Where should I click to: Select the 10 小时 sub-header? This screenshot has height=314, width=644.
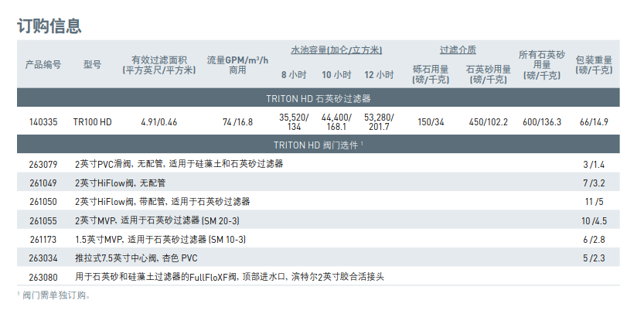(336, 75)
